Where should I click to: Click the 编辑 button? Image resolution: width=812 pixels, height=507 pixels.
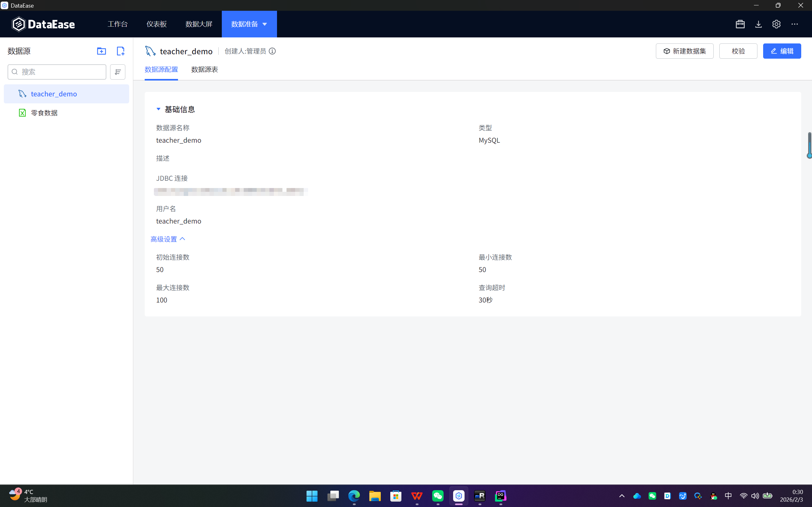pos(782,51)
